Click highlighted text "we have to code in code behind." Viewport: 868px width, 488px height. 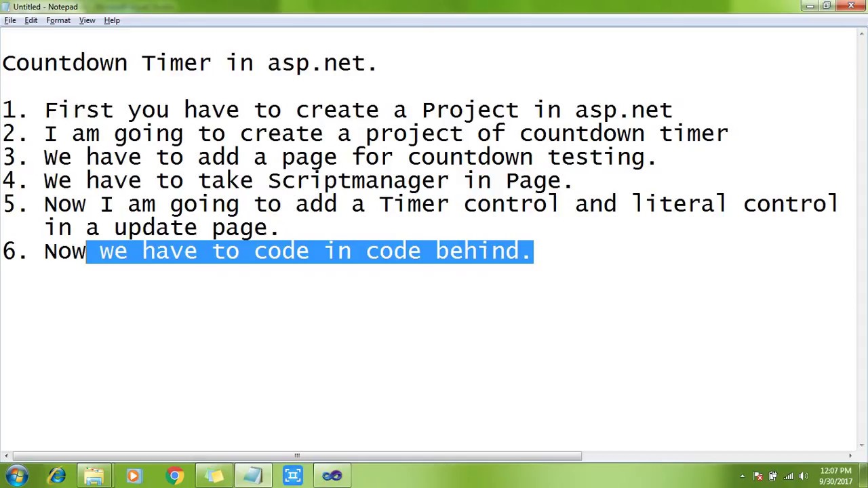315,251
